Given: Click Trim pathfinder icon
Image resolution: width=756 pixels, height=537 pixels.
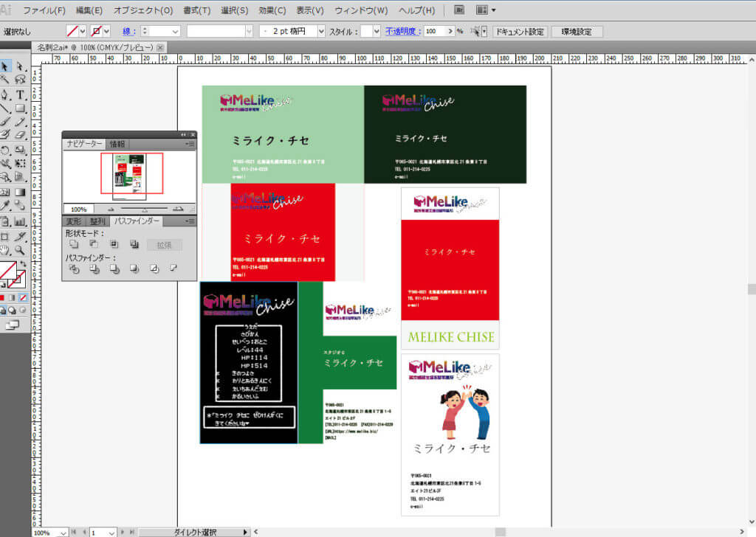Looking at the screenshot, I should pyautogui.click(x=94, y=268).
